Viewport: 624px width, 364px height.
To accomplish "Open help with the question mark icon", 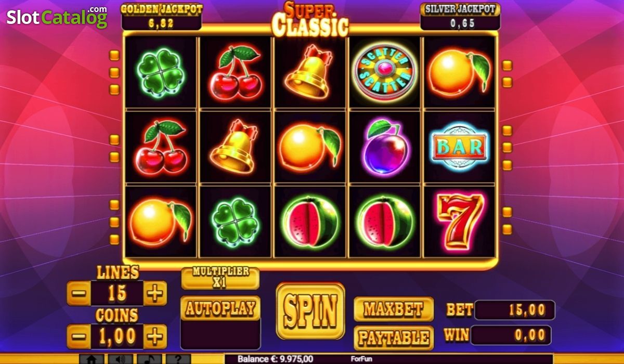I will point(178,359).
